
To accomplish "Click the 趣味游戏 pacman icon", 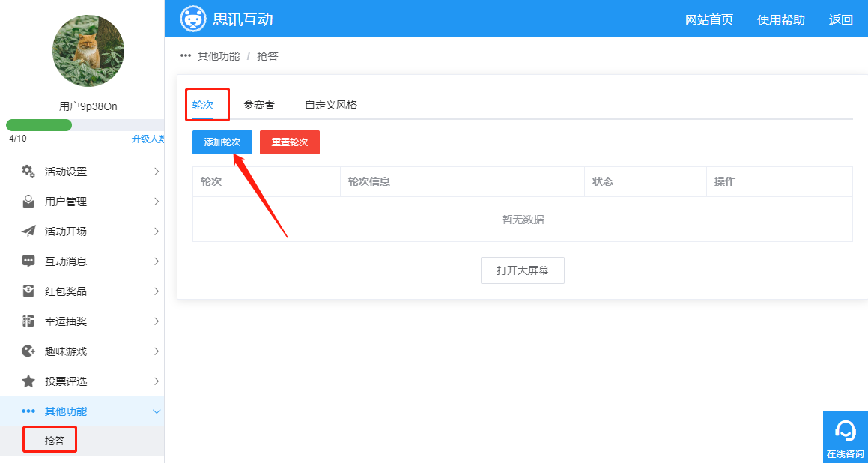I will pyautogui.click(x=28, y=351).
